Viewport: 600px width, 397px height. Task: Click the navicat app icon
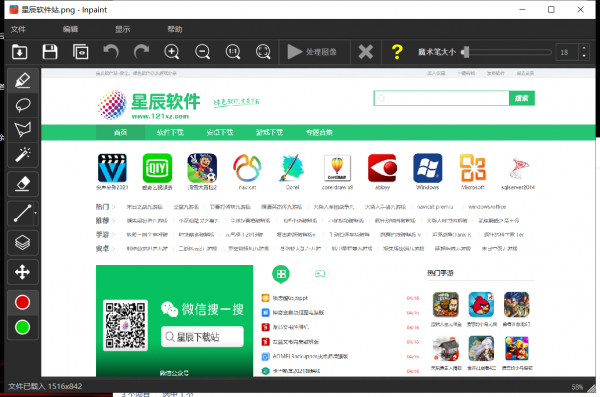pyautogui.click(x=247, y=168)
